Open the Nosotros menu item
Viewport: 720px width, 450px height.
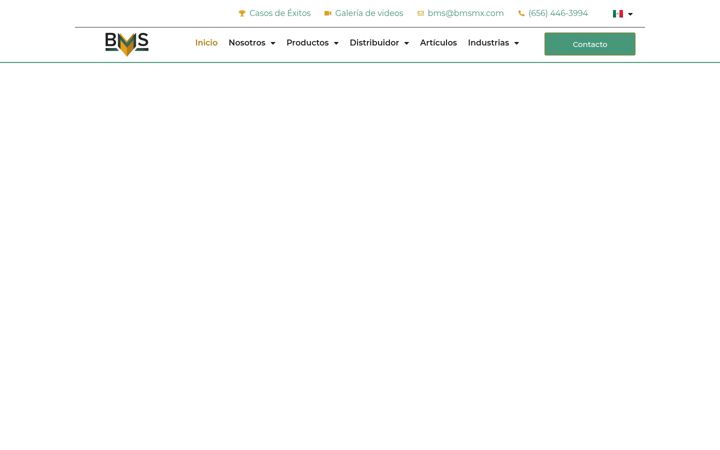pos(247,43)
